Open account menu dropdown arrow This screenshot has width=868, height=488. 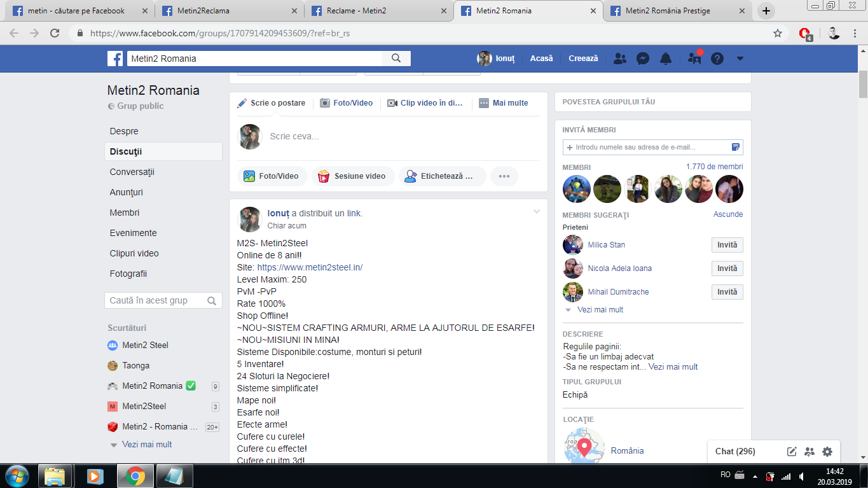pos(740,59)
